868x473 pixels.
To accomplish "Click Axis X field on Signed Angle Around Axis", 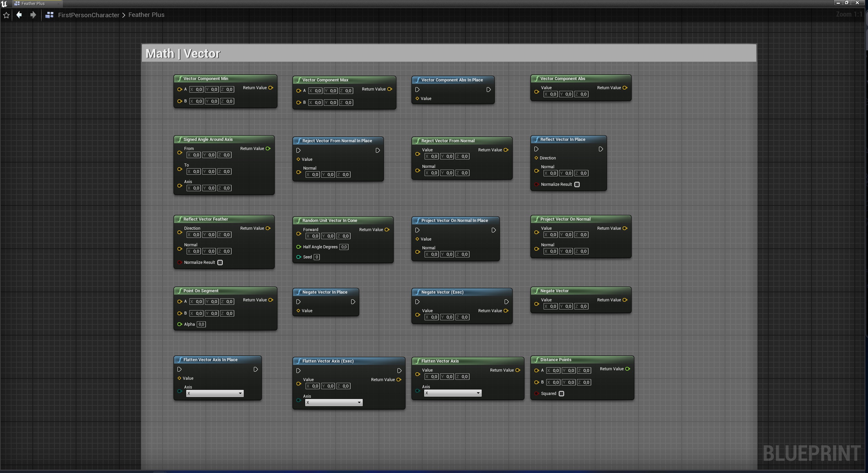I will 194,188.
